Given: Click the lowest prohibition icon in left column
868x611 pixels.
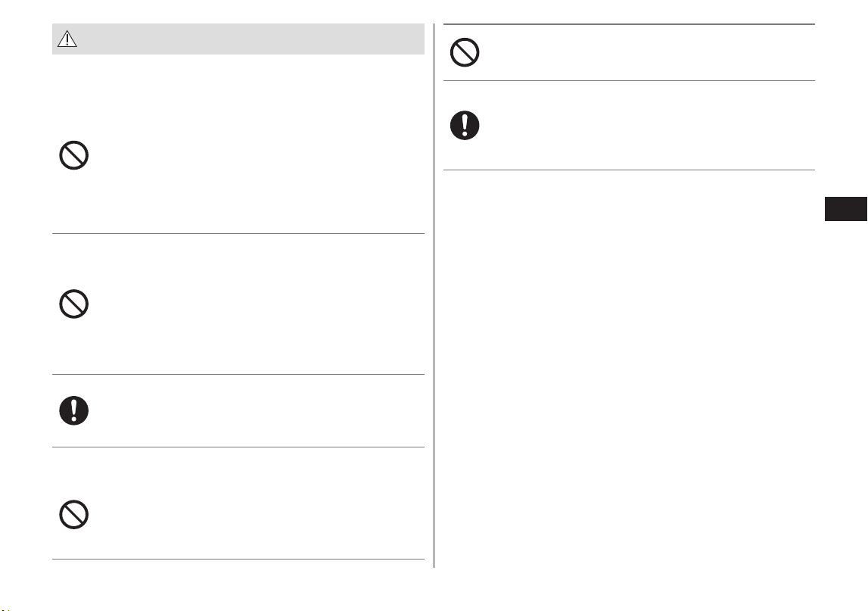Looking at the screenshot, I should pyautogui.click(x=73, y=515).
